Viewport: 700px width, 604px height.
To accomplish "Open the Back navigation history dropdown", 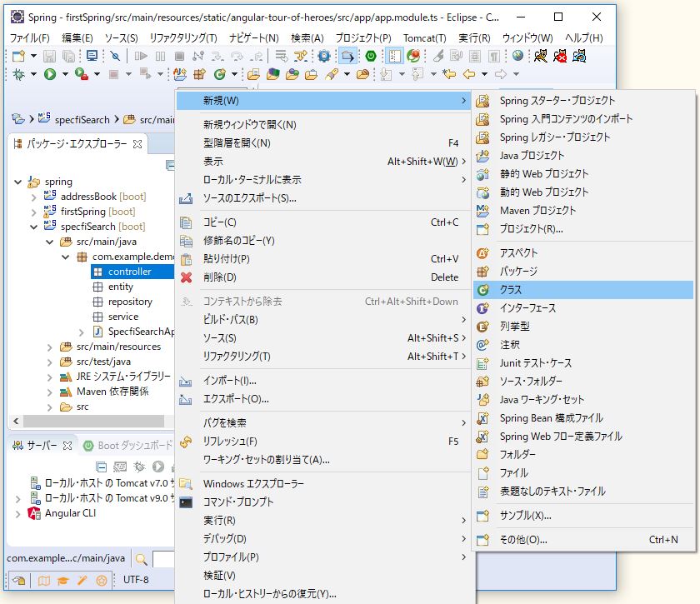I will [x=484, y=74].
